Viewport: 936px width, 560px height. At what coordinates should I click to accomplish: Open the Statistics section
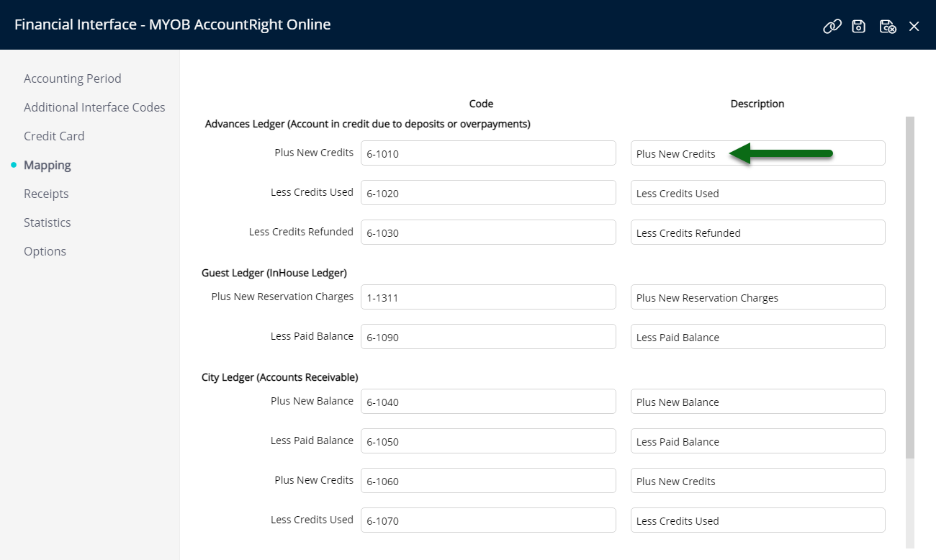tap(48, 222)
